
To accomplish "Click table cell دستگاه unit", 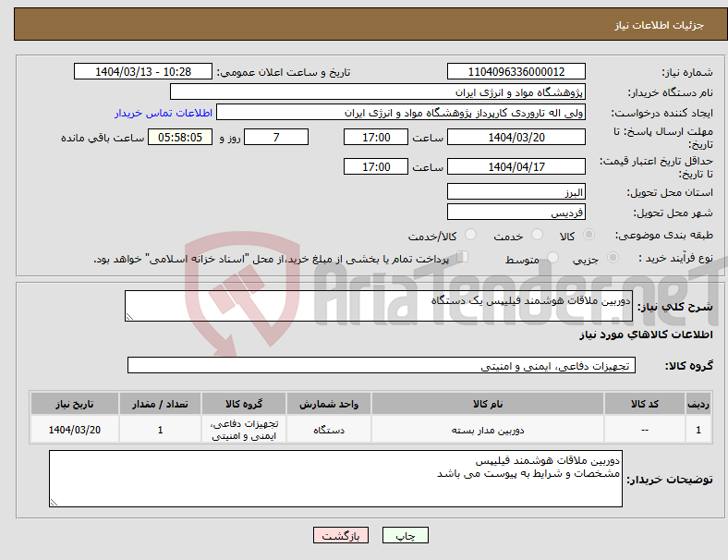I will [329, 430].
